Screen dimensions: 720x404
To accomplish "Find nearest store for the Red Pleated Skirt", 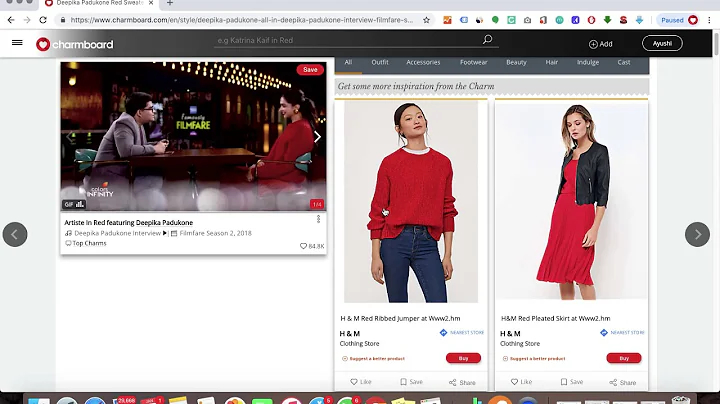I will click(622, 332).
